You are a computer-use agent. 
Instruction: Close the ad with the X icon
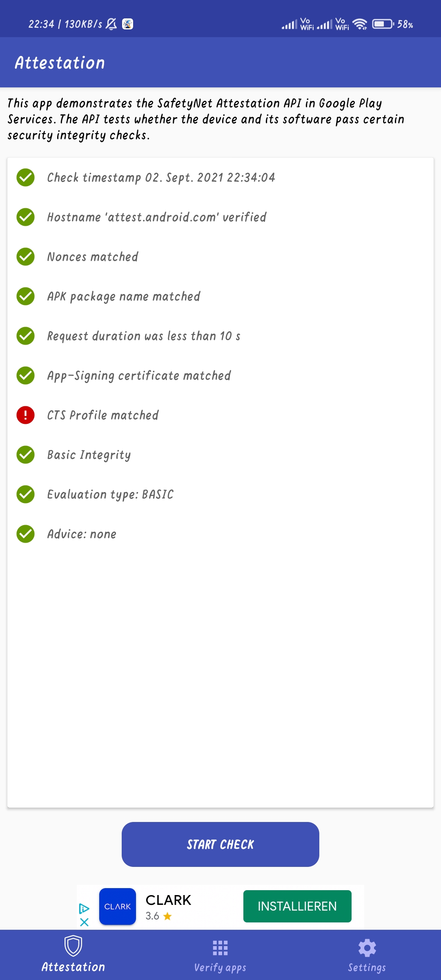pos(84,922)
